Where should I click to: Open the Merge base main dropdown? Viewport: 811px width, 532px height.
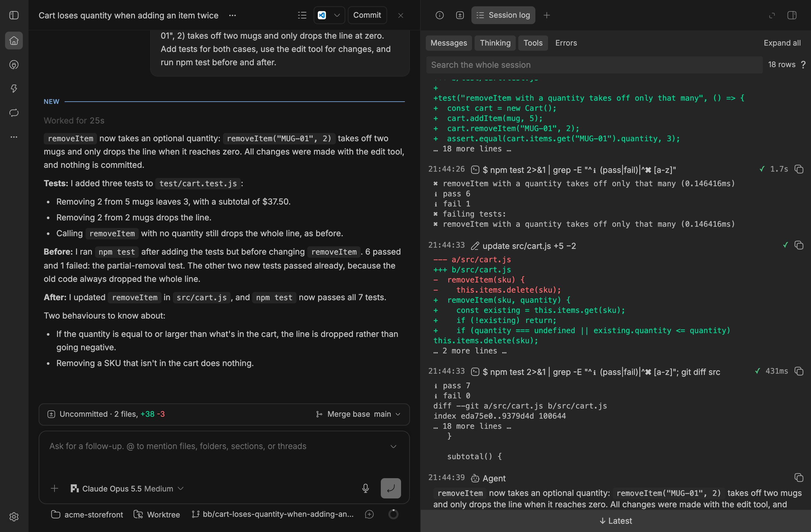(x=358, y=414)
